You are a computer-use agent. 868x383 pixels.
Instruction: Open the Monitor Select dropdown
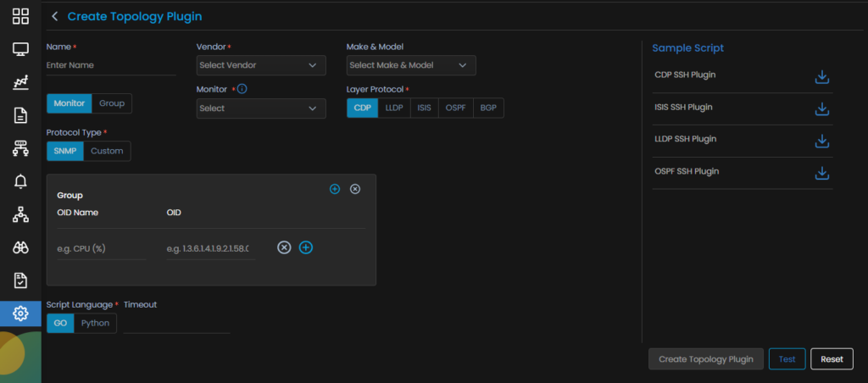click(260, 108)
